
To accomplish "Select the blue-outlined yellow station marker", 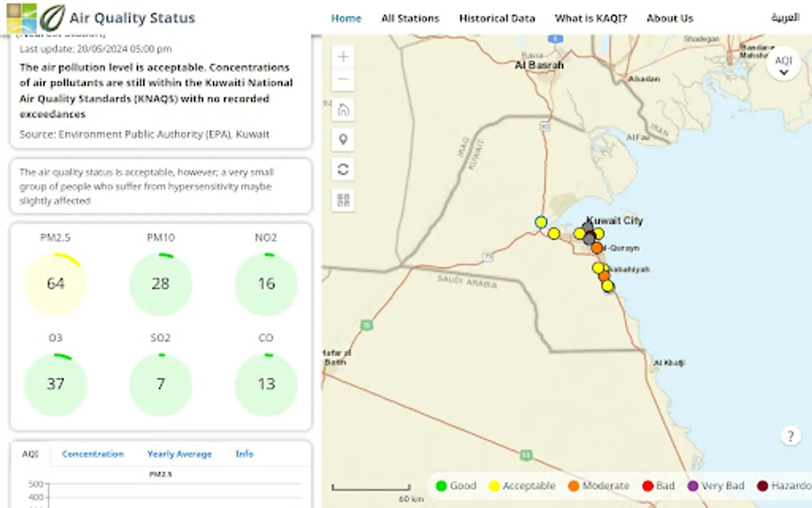I will pos(541,222).
